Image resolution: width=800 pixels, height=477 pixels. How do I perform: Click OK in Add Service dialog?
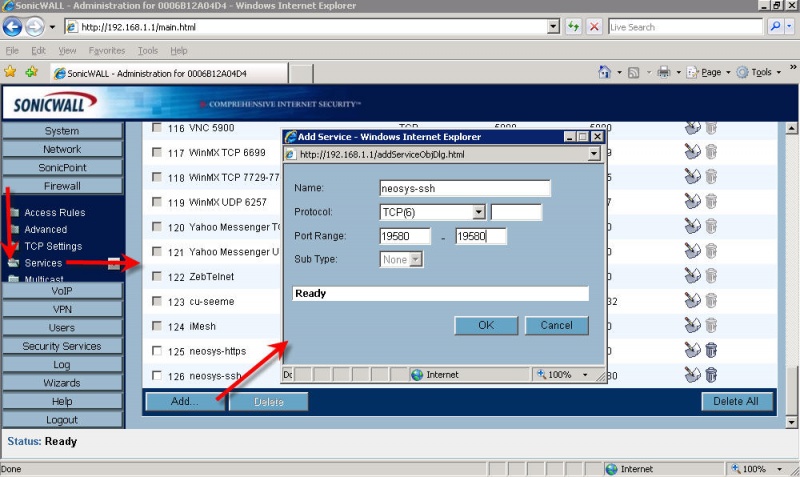click(x=486, y=325)
